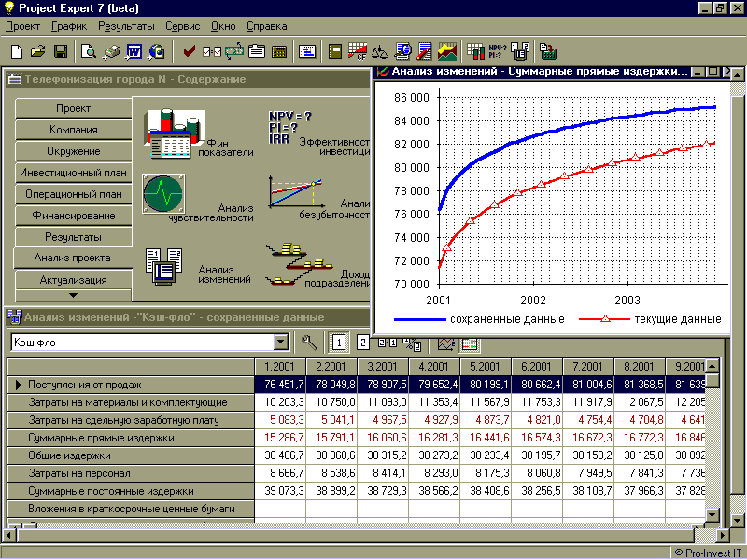Open Анализ безубыточности graph icon
This screenshot has width=747, height=560.
(295, 191)
